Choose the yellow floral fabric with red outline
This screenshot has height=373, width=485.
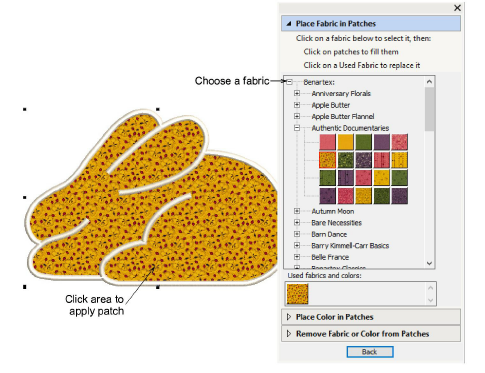327,160
